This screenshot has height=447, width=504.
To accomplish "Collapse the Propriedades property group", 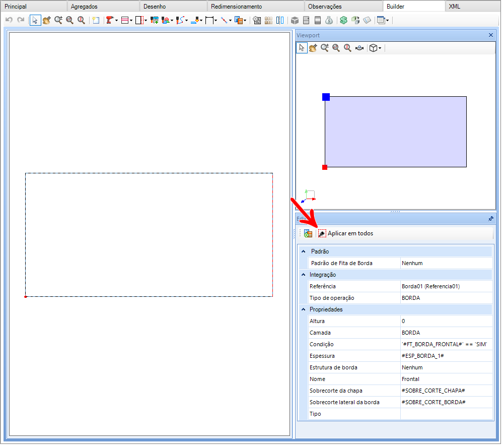I will pyautogui.click(x=304, y=309).
